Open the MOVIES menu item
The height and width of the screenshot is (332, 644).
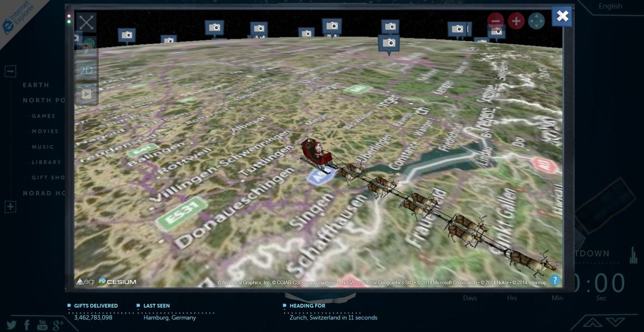coord(45,131)
